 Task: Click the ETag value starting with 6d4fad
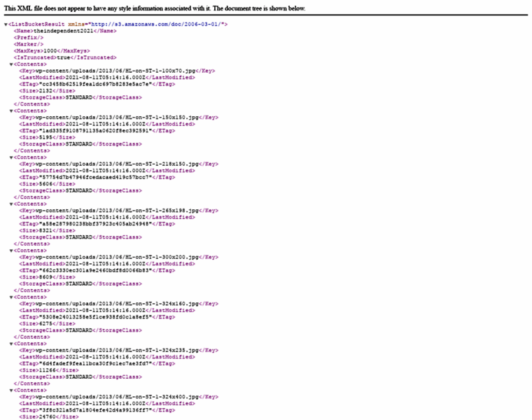(x=95, y=363)
